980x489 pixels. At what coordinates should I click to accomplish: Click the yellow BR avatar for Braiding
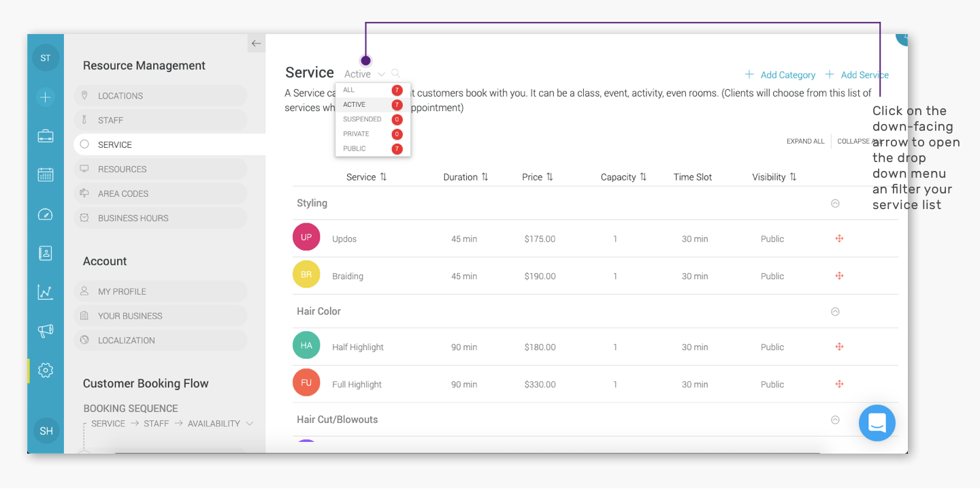click(306, 274)
